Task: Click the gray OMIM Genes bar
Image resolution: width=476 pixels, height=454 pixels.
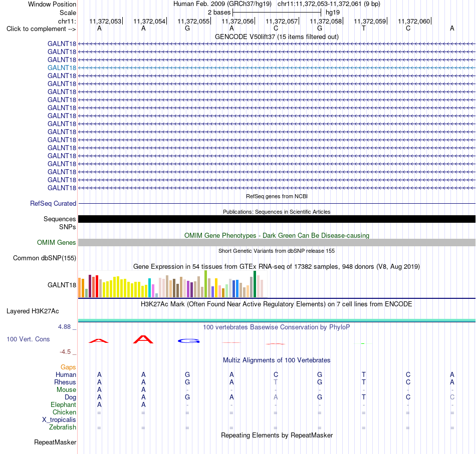Action: click(x=277, y=242)
